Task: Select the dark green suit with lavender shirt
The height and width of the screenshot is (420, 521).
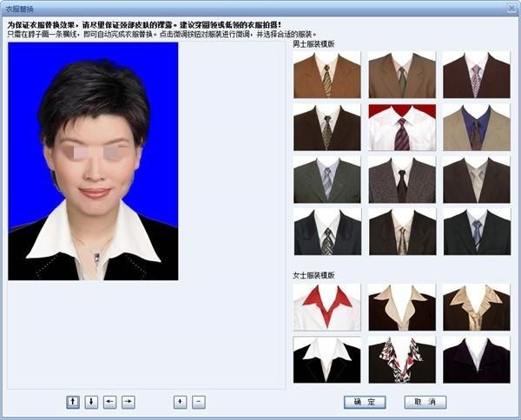Action: 327,180
